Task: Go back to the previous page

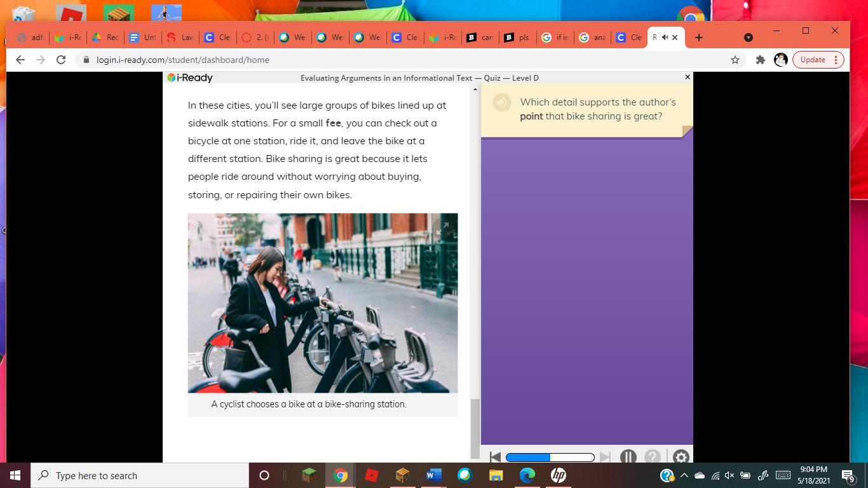Action: coord(20,60)
